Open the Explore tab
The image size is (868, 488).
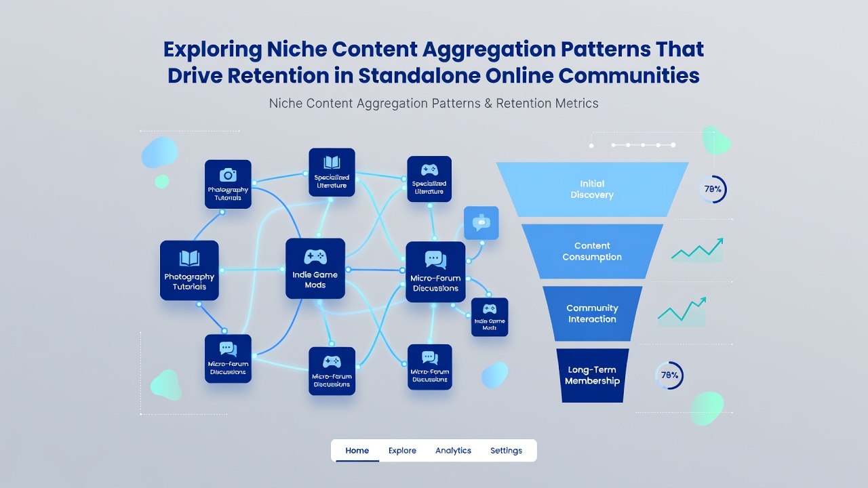point(402,451)
